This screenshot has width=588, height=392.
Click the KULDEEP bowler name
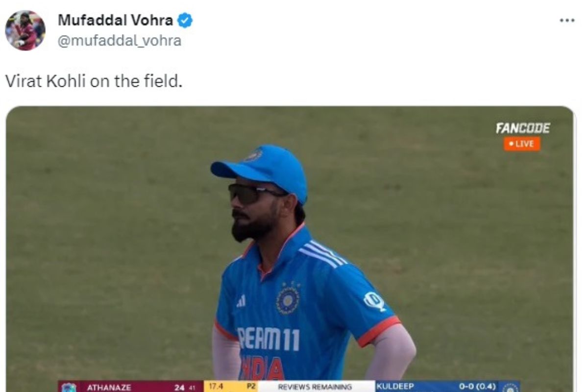(395, 387)
